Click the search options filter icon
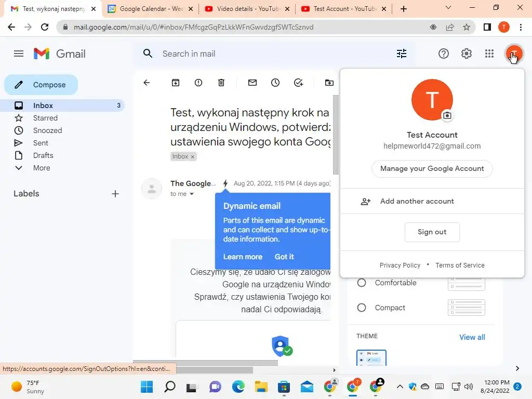 tap(402, 54)
